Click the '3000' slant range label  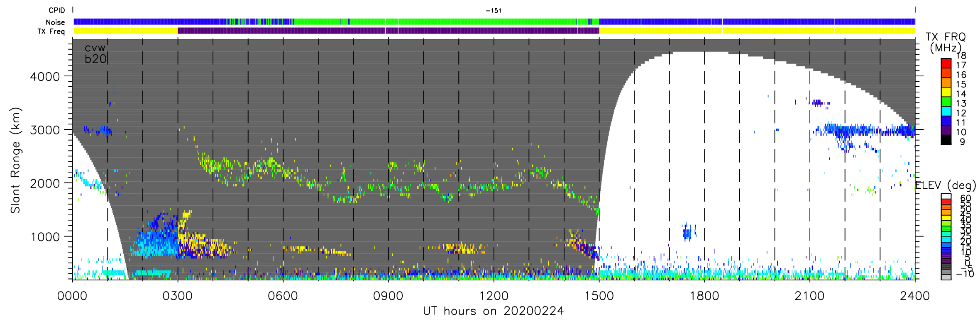pyautogui.click(x=45, y=130)
